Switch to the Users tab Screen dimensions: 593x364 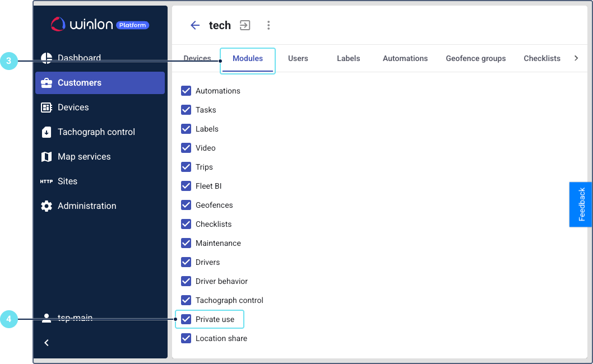[298, 58]
